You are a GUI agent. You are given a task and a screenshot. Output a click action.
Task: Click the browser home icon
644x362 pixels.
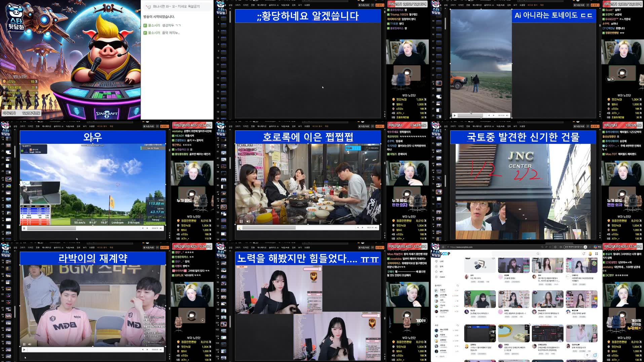click(x=443, y=247)
